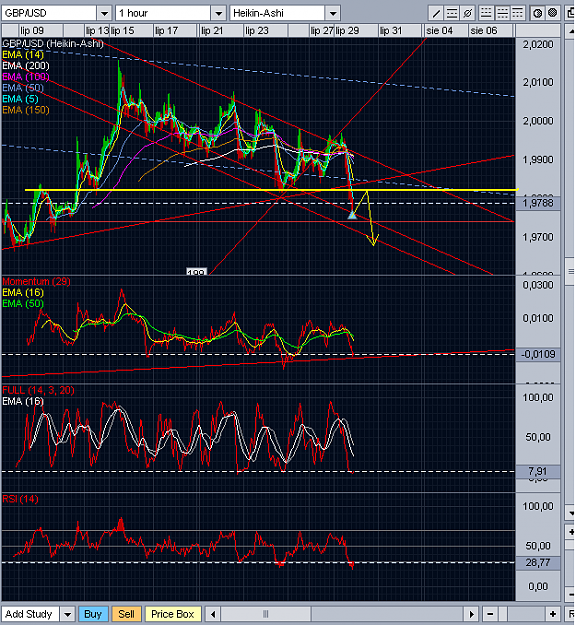Click the detach window icon at top right

(570, 13)
